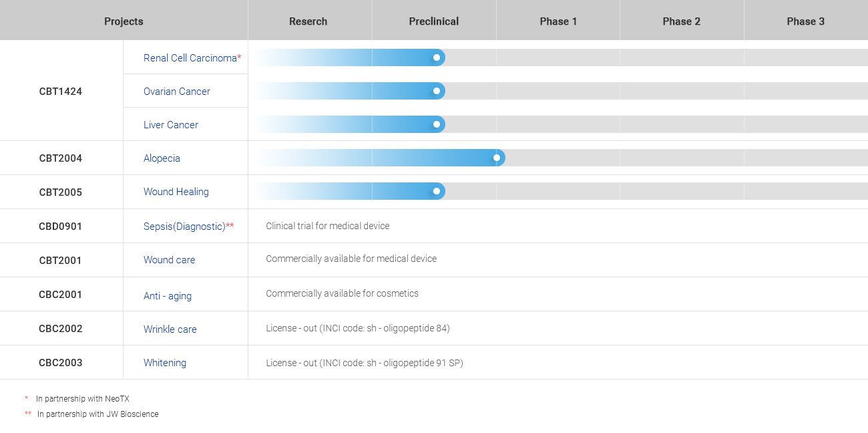This screenshot has height=433, width=868.
Task: Open the Renal Cell Carcinoma link
Action: click(x=190, y=58)
